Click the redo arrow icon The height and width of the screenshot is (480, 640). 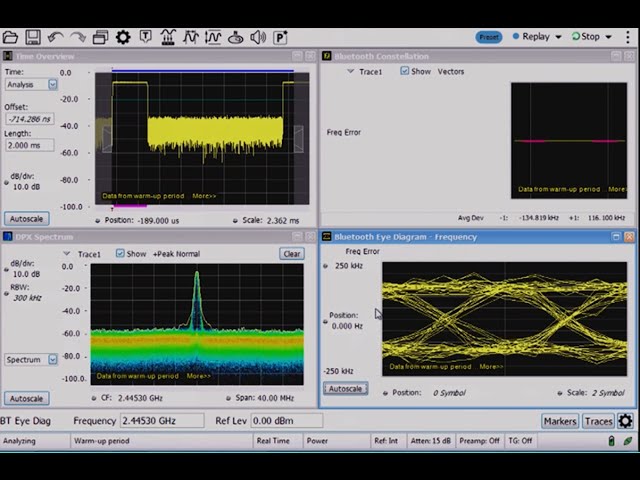77,37
